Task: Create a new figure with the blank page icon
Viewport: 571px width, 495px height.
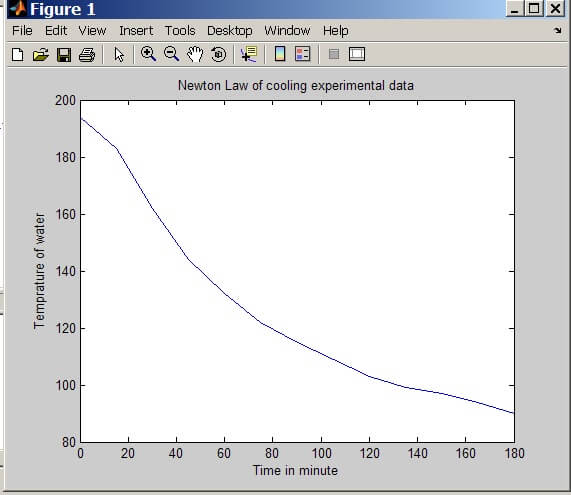Action: point(17,55)
